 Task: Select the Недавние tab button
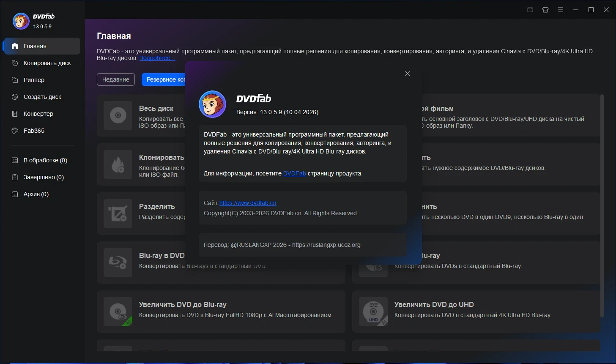coord(116,79)
